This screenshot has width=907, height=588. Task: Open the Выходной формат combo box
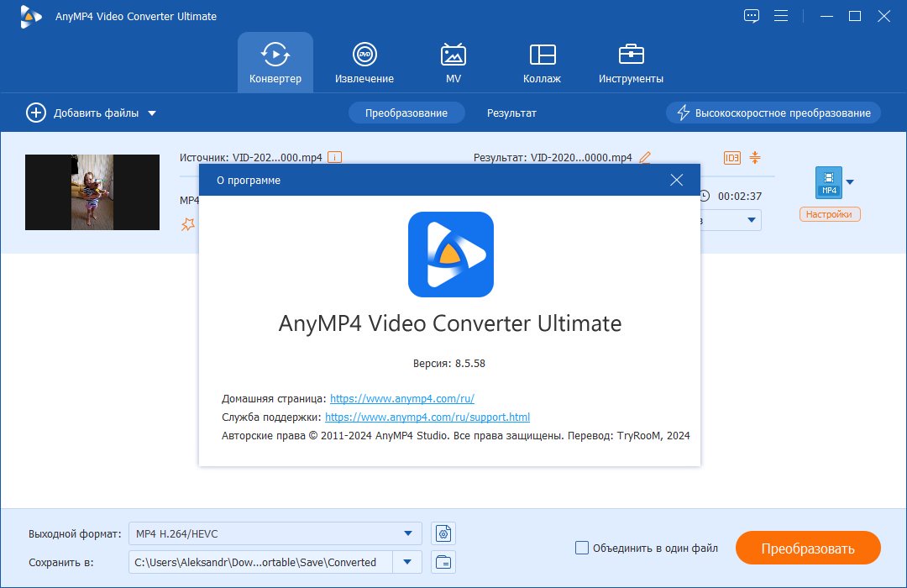pyautogui.click(x=275, y=533)
